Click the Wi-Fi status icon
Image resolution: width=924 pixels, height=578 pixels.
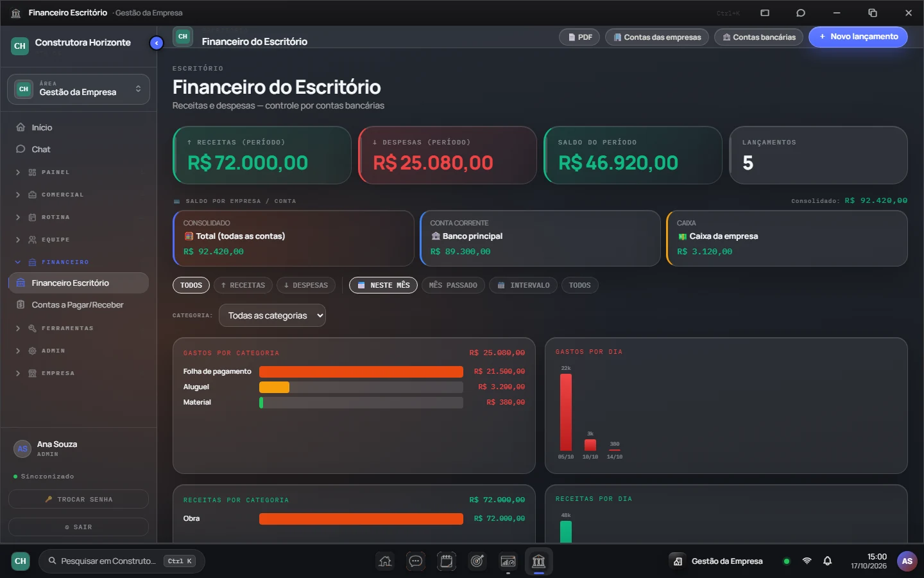pos(807,561)
